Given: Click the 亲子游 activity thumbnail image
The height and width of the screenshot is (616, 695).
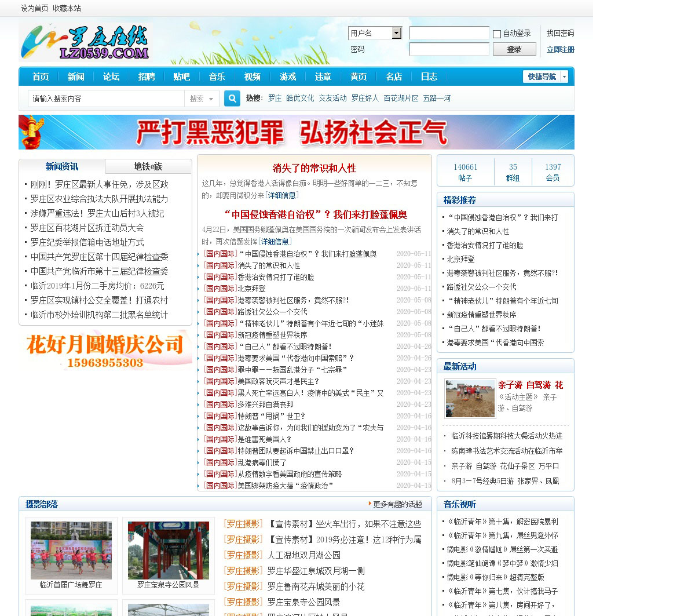Looking at the screenshot, I should [470, 399].
